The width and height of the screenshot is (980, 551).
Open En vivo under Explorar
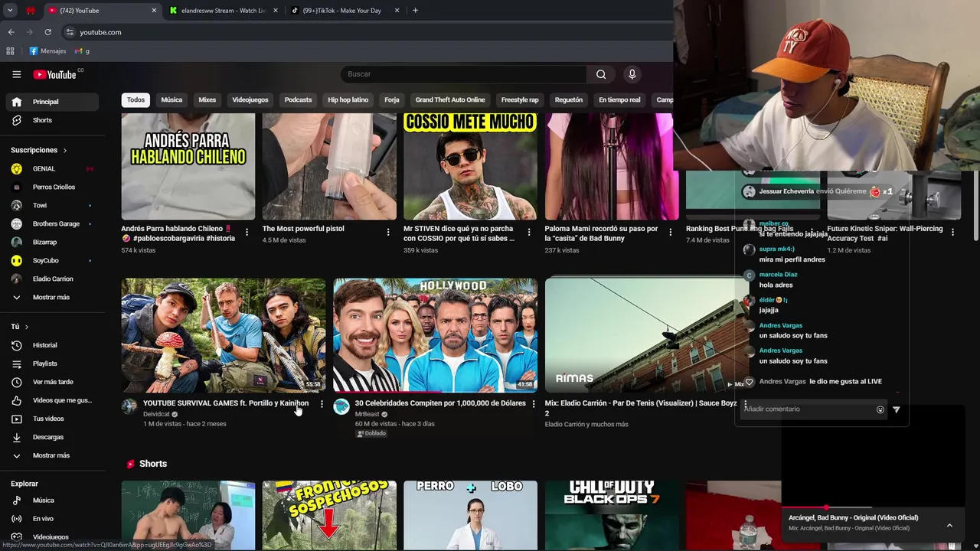tap(52, 519)
